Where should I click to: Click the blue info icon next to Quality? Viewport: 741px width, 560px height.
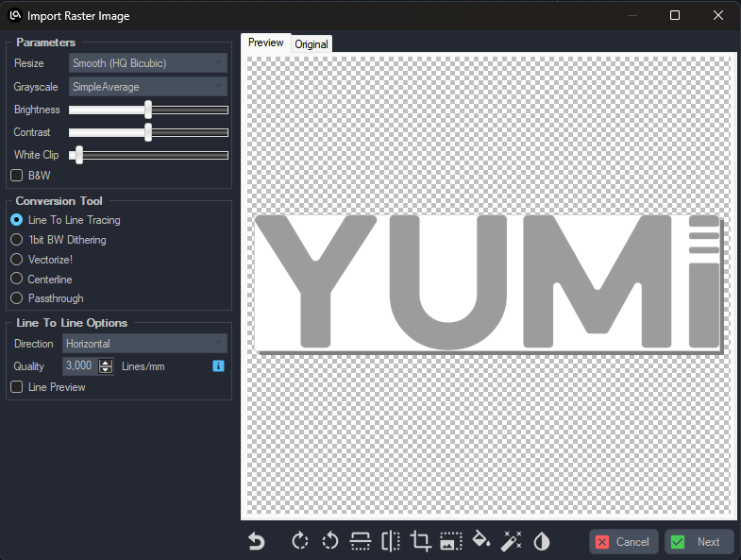coord(218,366)
